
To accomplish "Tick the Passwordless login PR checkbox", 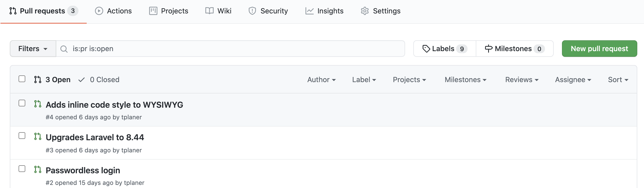I will click(22, 169).
